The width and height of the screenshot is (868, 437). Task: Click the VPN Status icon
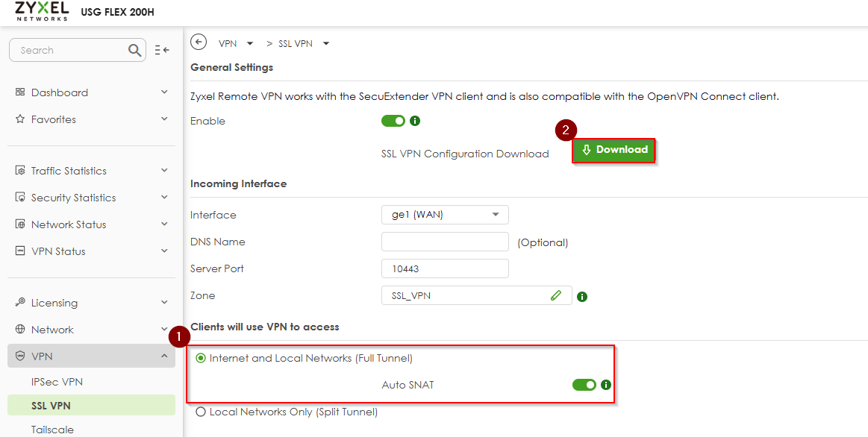coord(20,251)
